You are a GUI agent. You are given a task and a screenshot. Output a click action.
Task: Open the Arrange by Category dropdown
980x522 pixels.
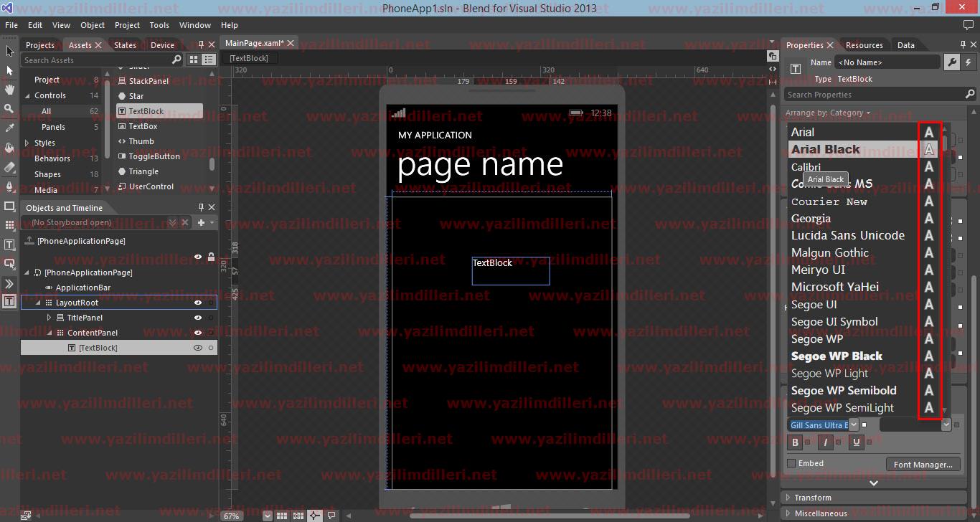click(x=828, y=113)
